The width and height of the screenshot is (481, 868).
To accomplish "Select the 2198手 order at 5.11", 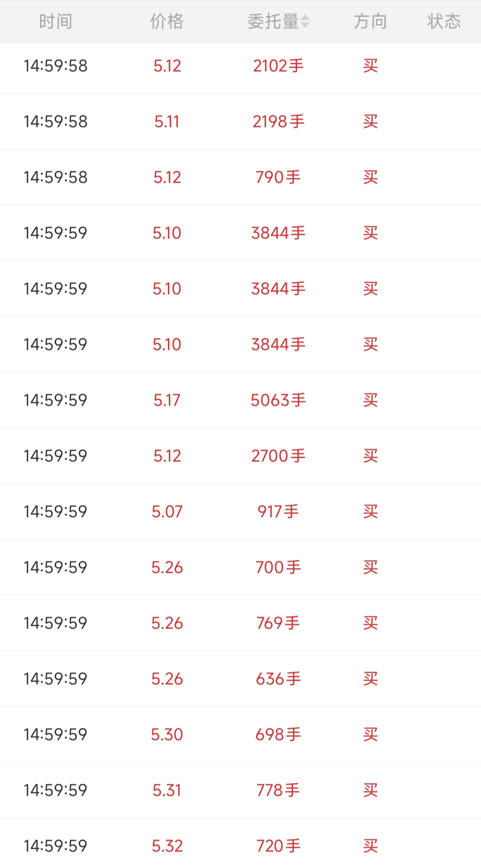I will click(240, 122).
